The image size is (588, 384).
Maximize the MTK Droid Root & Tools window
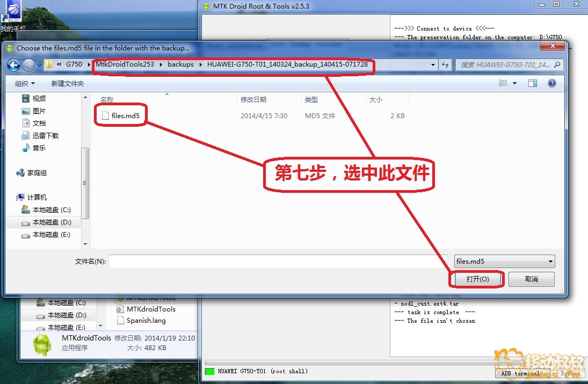tap(556, 4)
